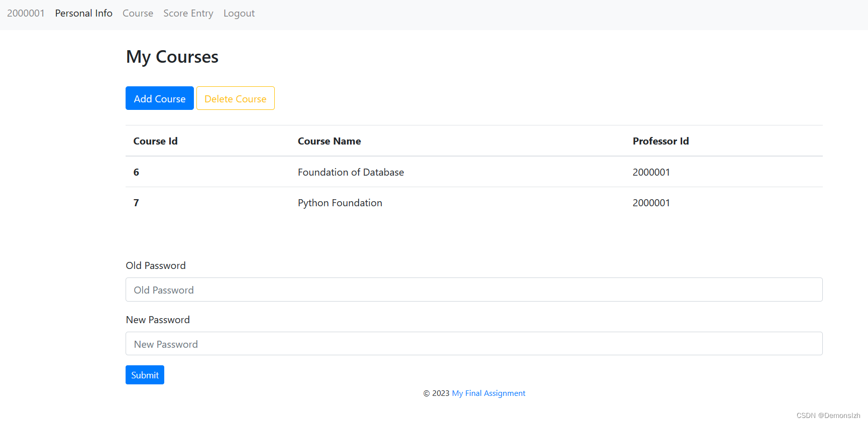Submit the password change form
The height and width of the screenshot is (423, 868).
click(x=145, y=375)
